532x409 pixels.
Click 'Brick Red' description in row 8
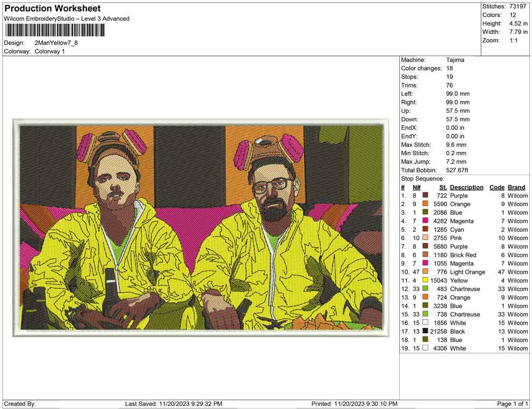pos(463,255)
